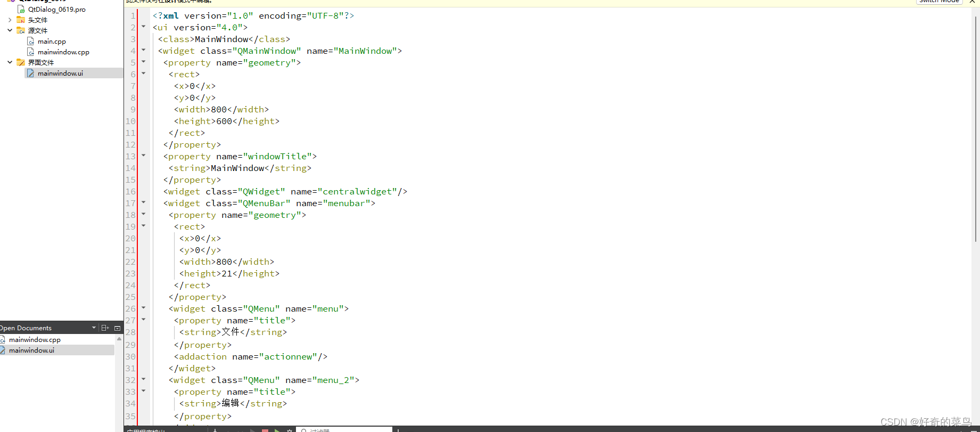This screenshot has width=980, height=432.
Task: Click "windowTitle" attribute on line 13
Action: click(277, 156)
